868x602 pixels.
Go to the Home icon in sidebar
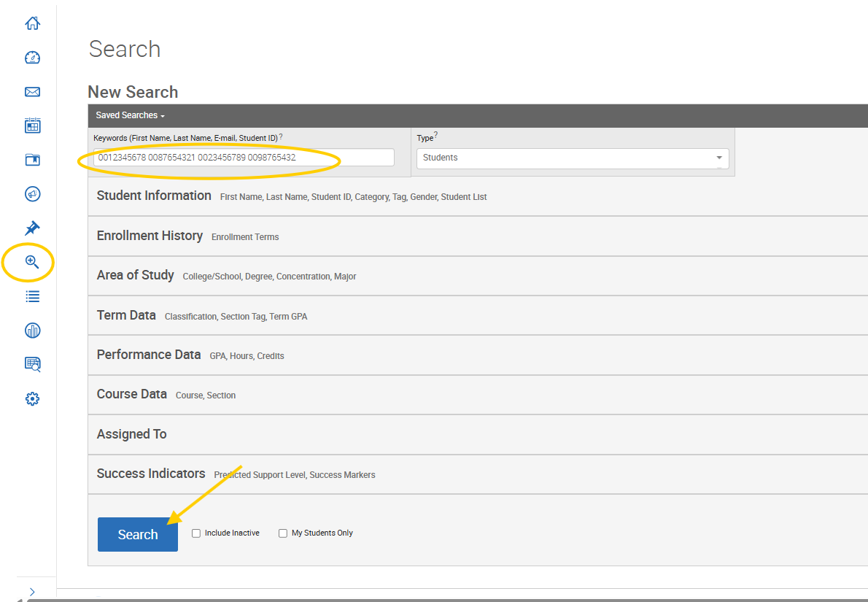click(x=32, y=23)
